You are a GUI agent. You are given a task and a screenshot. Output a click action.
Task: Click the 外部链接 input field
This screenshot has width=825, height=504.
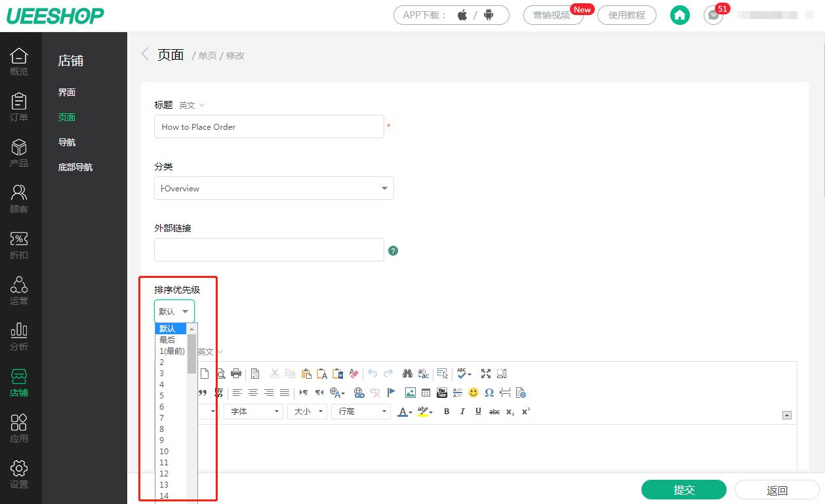(x=269, y=250)
